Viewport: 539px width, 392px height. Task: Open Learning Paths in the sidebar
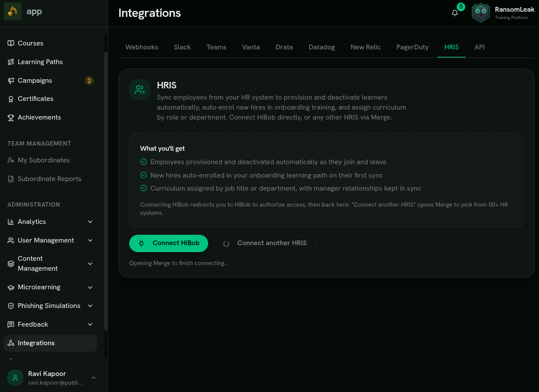[50, 62]
